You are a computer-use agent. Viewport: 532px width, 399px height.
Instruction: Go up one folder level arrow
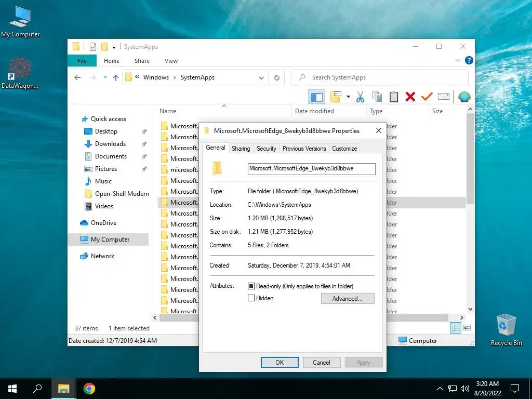(x=116, y=78)
